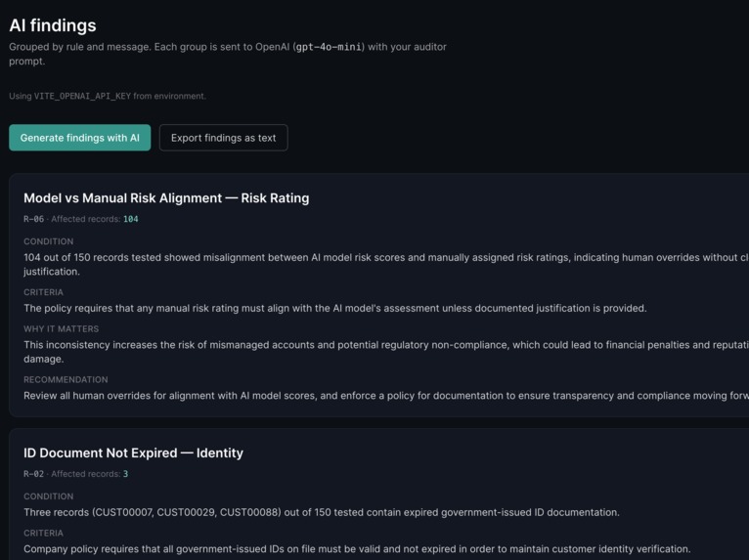Click 'This inconsistency increases the risk' text

[386, 352]
